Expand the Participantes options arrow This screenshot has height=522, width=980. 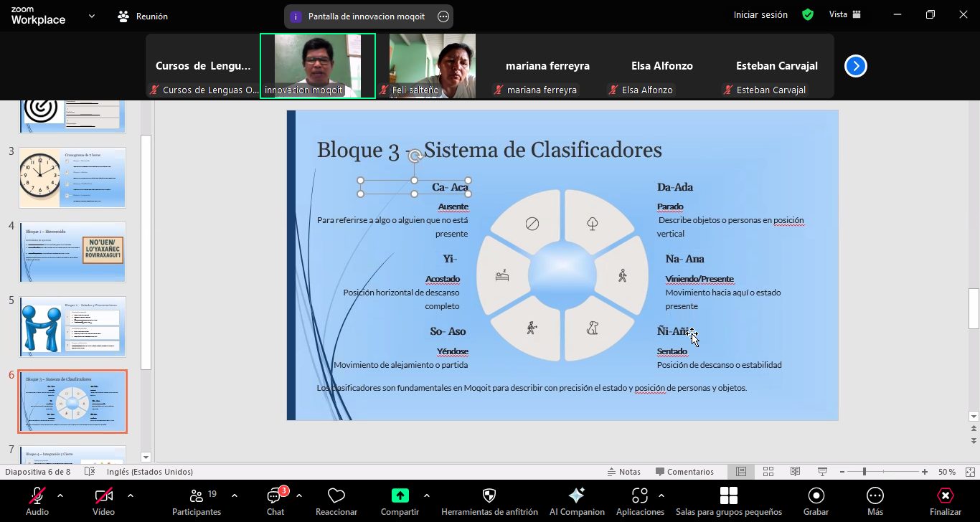pos(235,495)
